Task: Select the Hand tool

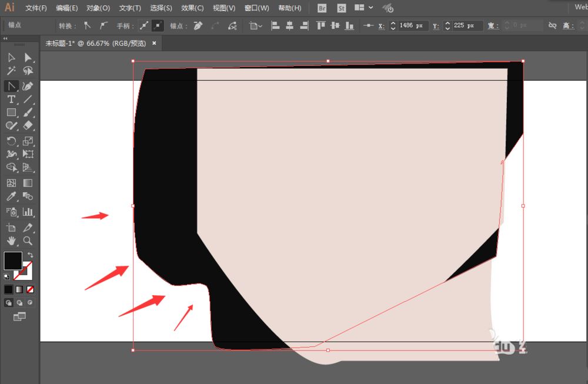Action: (x=11, y=241)
